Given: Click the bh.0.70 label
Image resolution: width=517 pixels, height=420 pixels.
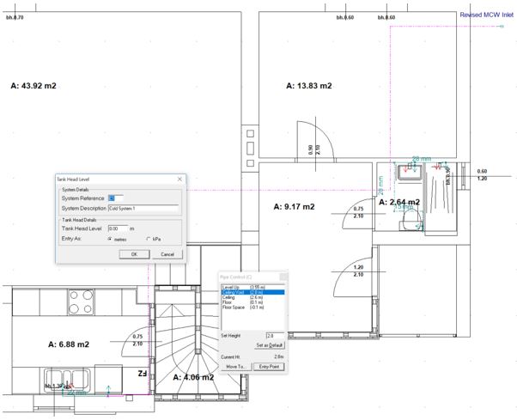Looking at the screenshot, I should point(15,17).
